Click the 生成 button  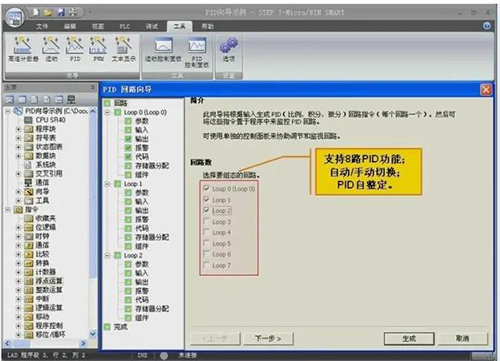(x=409, y=339)
